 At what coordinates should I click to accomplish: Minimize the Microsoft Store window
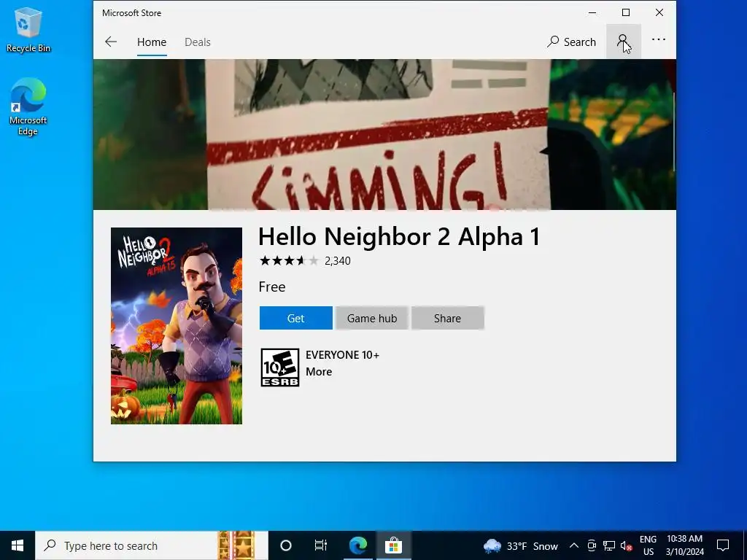point(592,13)
